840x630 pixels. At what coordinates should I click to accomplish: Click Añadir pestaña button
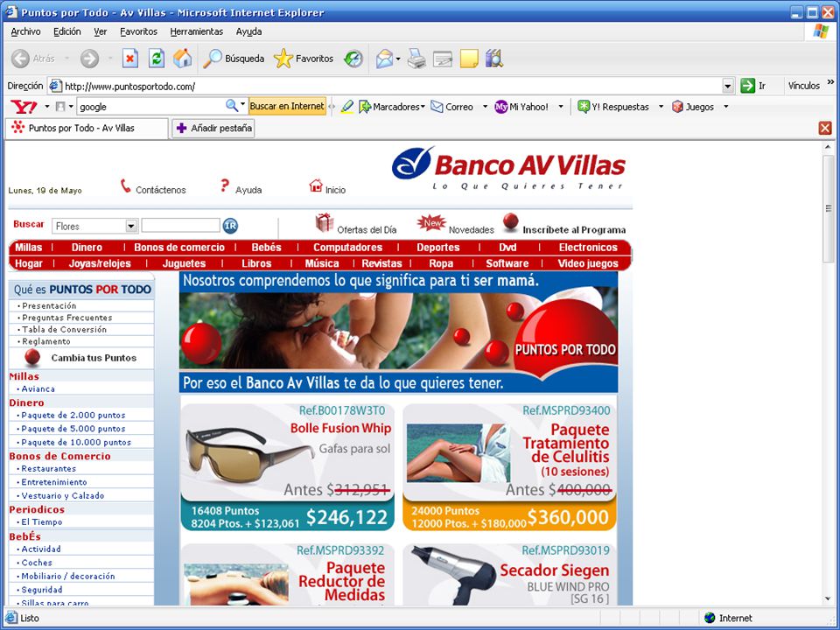coord(213,128)
